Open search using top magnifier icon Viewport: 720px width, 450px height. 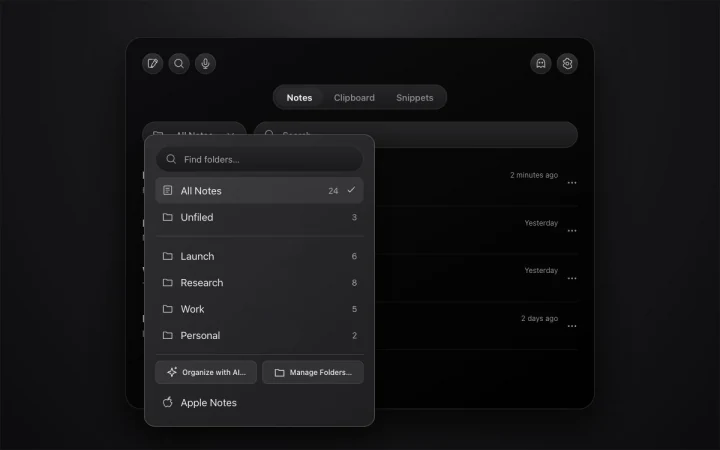(x=179, y=63)
